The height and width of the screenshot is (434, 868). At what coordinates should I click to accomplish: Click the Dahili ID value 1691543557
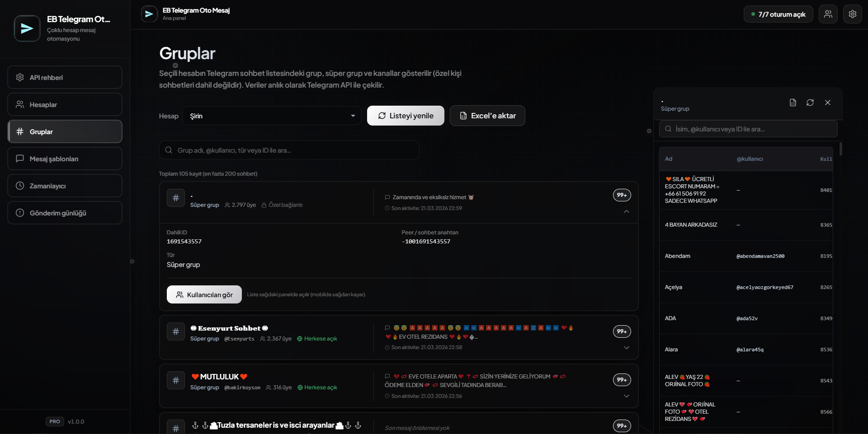click(184, 242)
